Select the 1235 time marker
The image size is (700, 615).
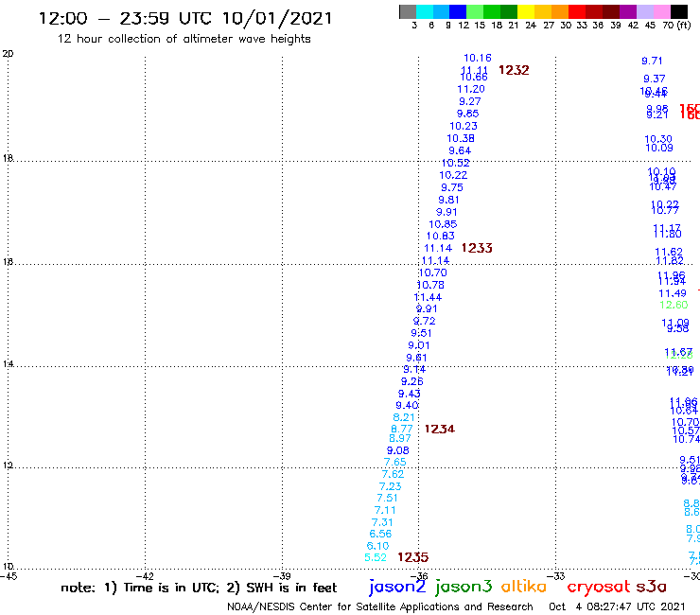(413, 557)
